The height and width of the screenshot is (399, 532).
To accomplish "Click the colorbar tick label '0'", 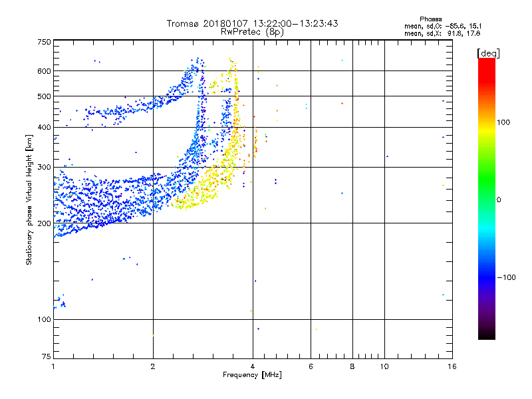I will pyautogui.click(x=499, y=200).
